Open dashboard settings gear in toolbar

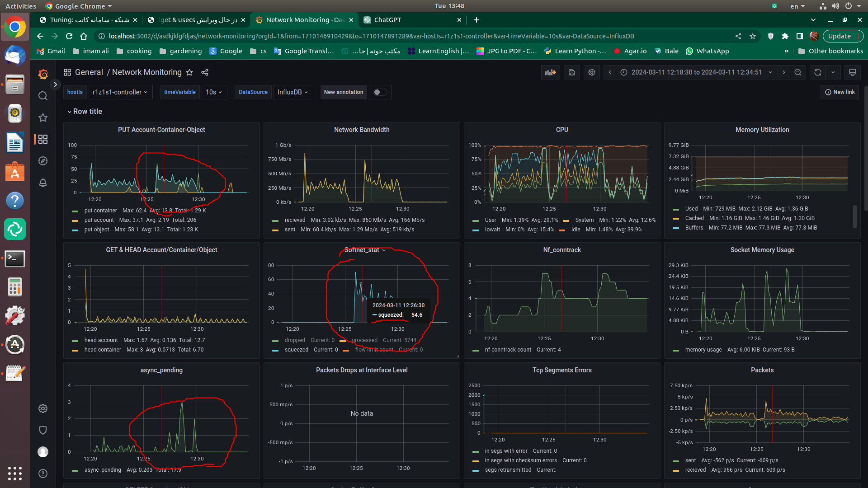[x=591, y=72]
